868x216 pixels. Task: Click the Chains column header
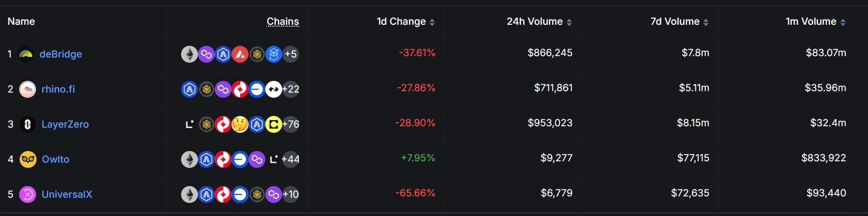tap(283, 22)
